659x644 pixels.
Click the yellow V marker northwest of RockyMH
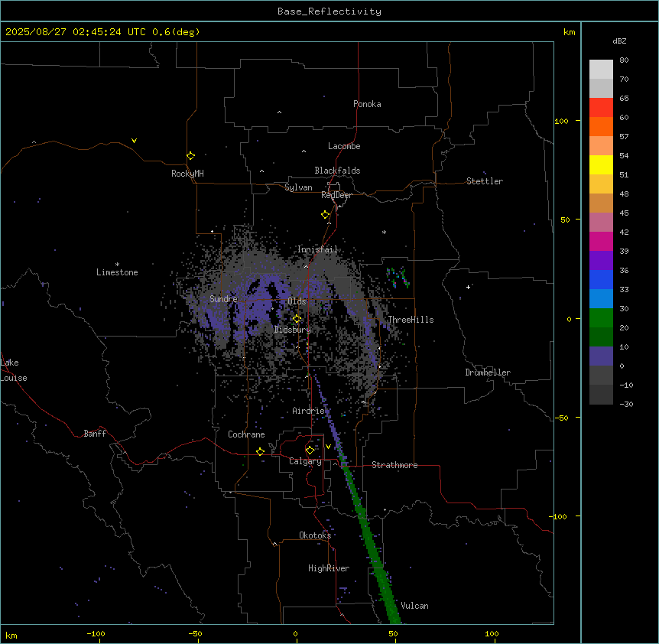(134, 141)
